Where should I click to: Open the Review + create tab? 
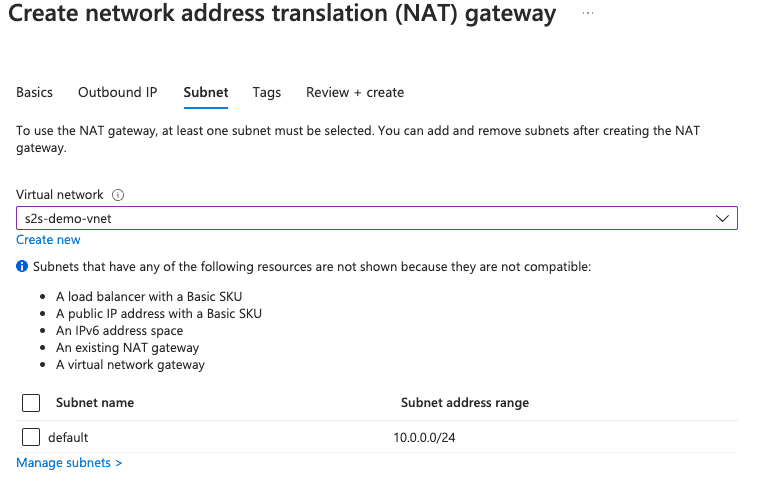point(355,92)
